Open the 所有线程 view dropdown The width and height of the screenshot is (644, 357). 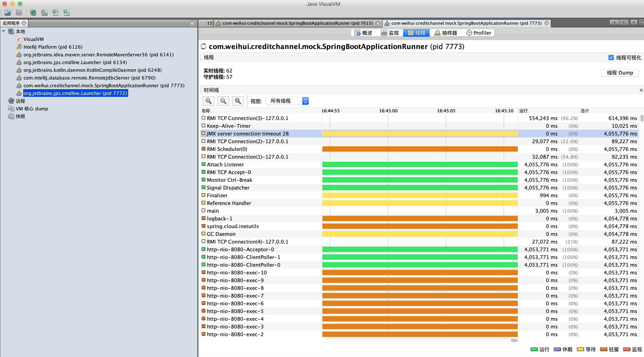[287, 101]
